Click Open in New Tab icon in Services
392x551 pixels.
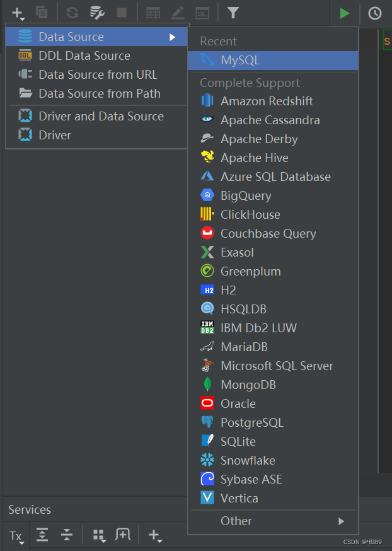123,535
